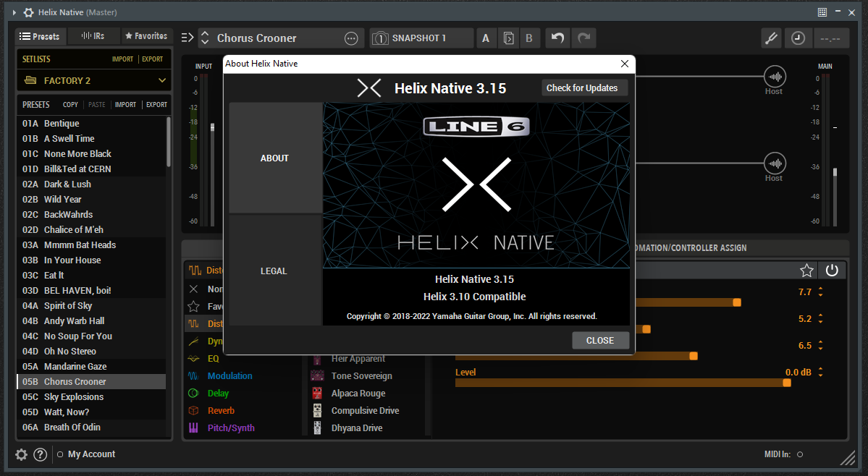Viewport: 868px width, 476px height.
Task: Open the signal flow arrow icon beside preset name
Action: tap(187, 38)
